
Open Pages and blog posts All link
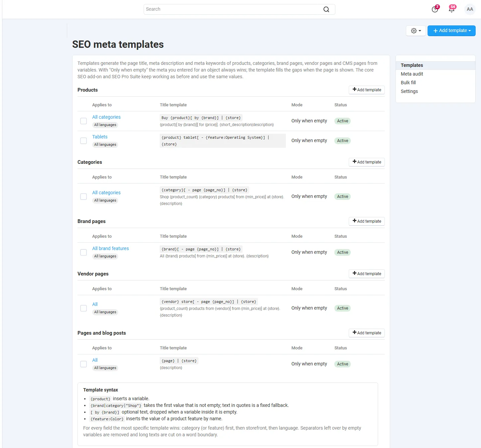point(95,360)
